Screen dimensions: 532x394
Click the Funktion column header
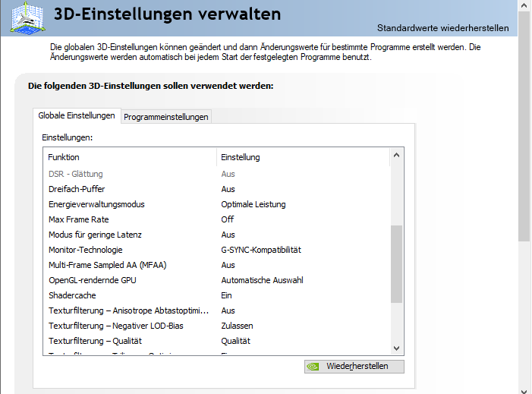130,157
